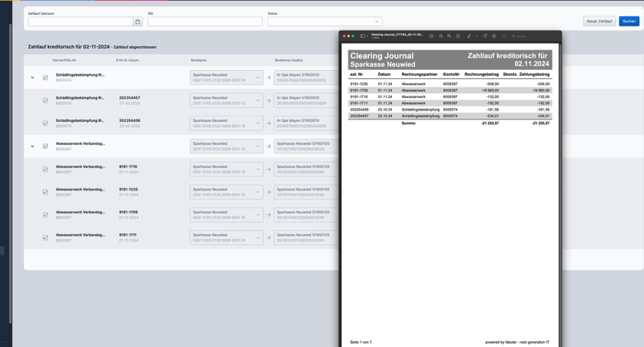Show document info in the Preview toolbar

pos(432,36)
